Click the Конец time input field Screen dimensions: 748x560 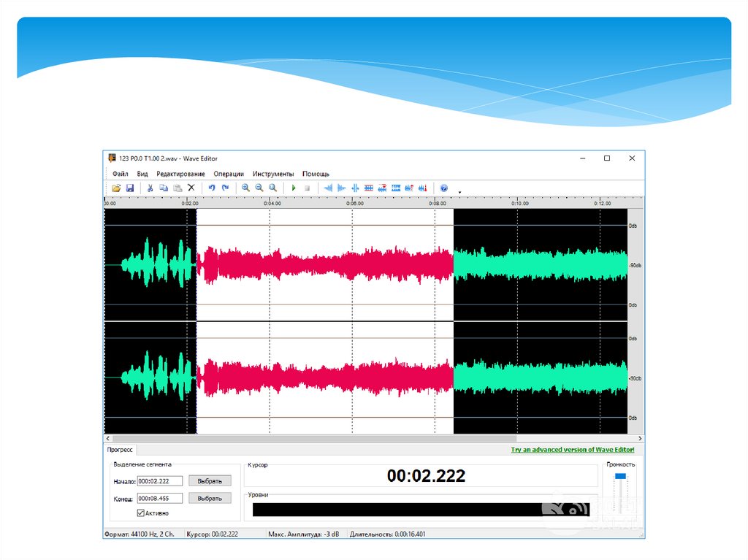click(160, 498)
